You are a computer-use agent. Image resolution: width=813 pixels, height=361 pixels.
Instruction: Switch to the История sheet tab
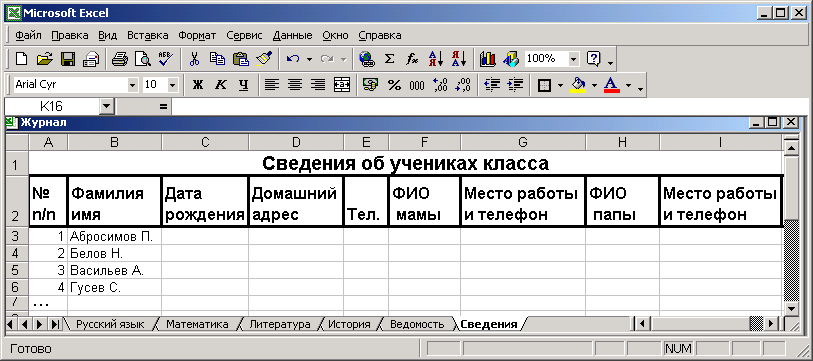tap(349, 324)
